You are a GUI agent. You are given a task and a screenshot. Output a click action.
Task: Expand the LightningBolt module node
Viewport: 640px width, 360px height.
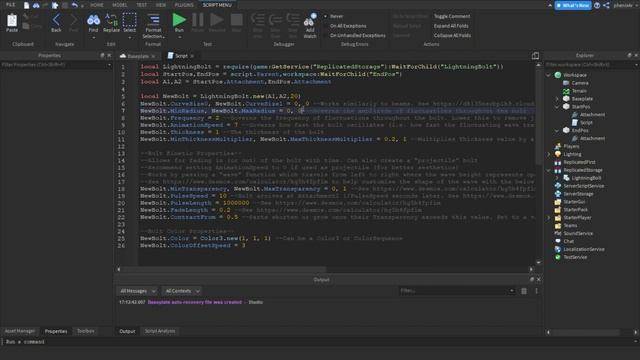coord(557,178)
